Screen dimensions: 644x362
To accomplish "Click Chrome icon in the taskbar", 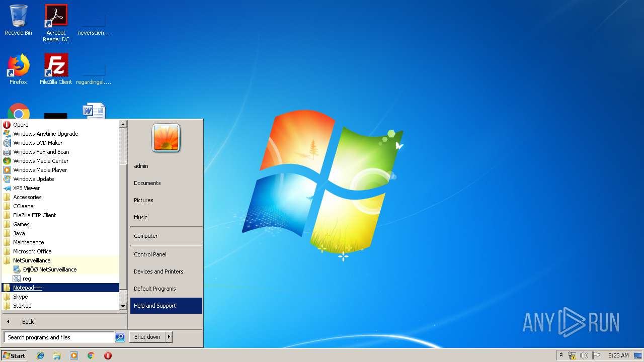I will [91, 355].
